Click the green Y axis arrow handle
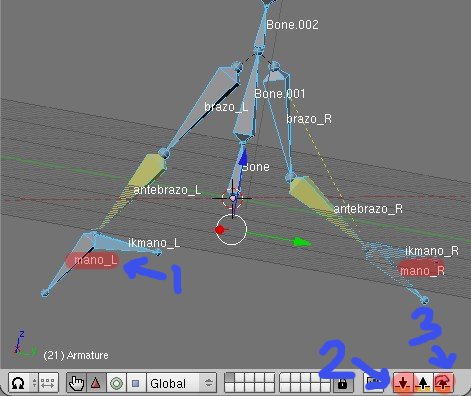The width and height of the screenshot is (471, 396). 301,242
